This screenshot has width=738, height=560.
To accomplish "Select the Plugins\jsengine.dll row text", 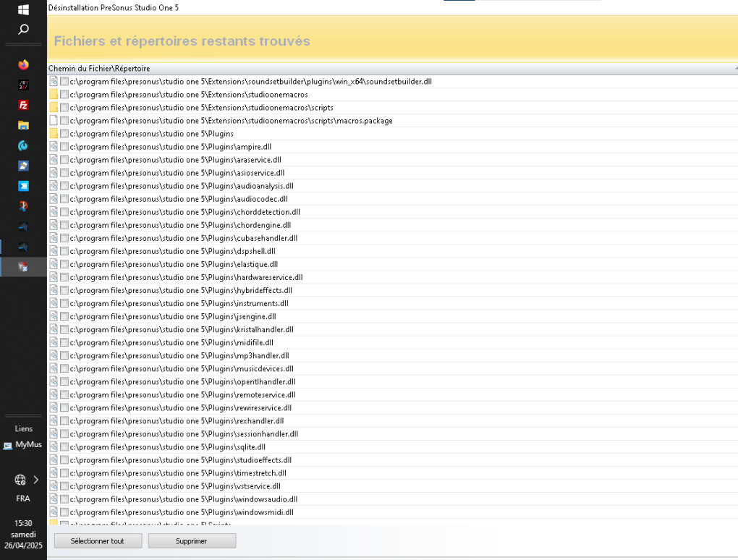I will 173,316.
